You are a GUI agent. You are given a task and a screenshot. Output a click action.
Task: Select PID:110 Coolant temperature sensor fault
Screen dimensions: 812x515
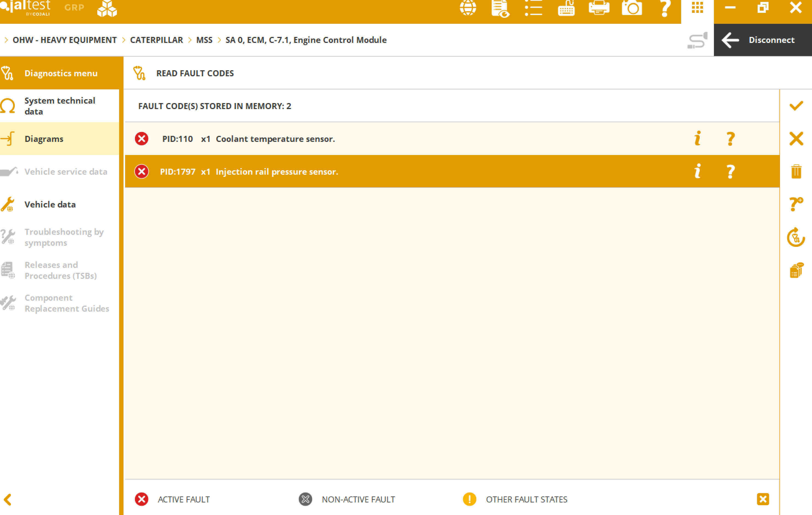pos(452,139)
